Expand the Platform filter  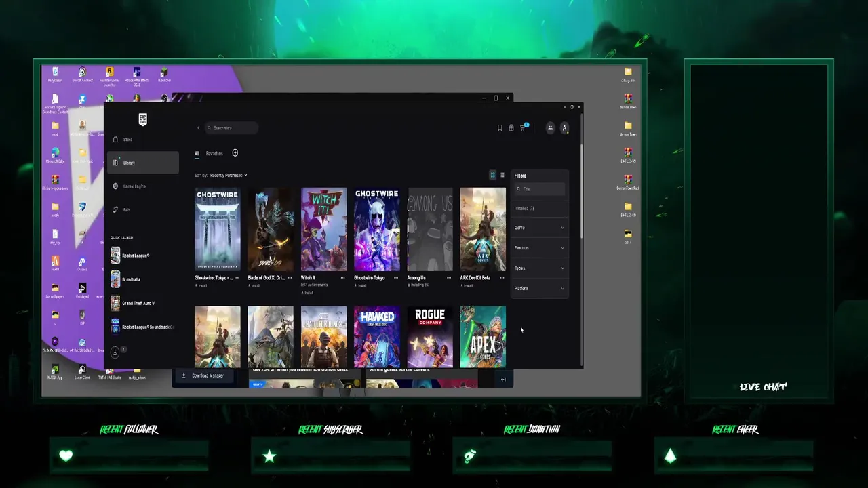point(540,289)
